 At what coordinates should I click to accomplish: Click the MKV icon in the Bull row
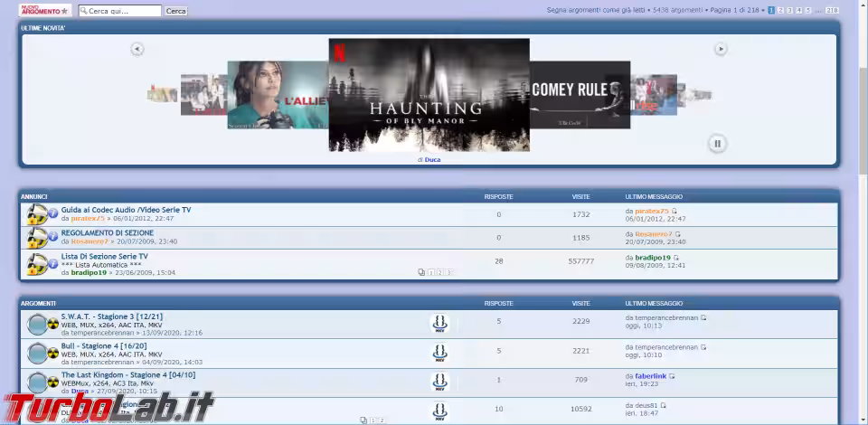[440, 353]
